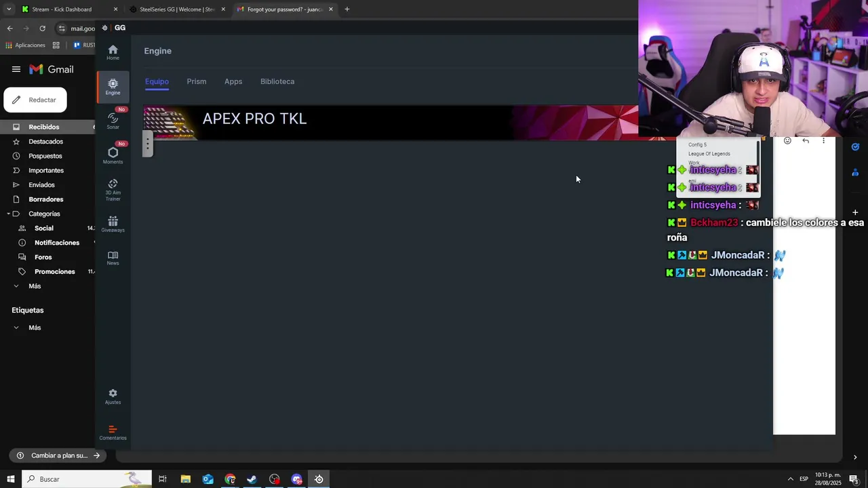
Task: Open Windows notification center
Action: point(854,479)
